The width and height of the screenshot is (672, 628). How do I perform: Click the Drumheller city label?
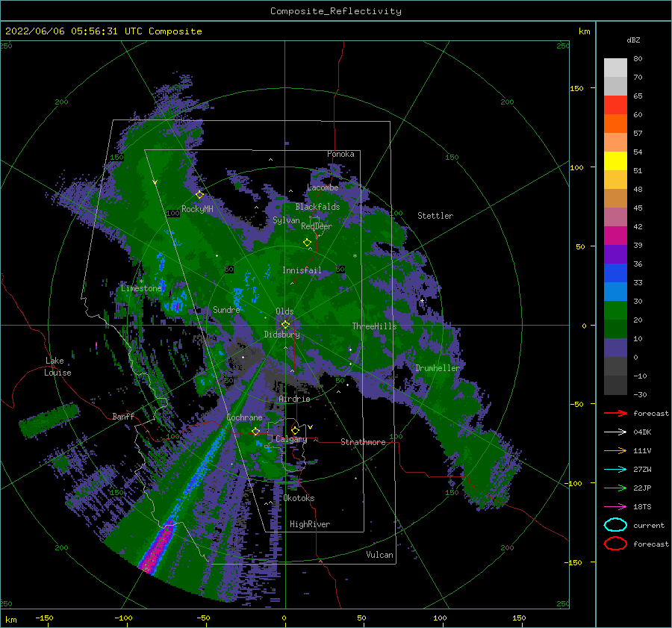[438, 368]
